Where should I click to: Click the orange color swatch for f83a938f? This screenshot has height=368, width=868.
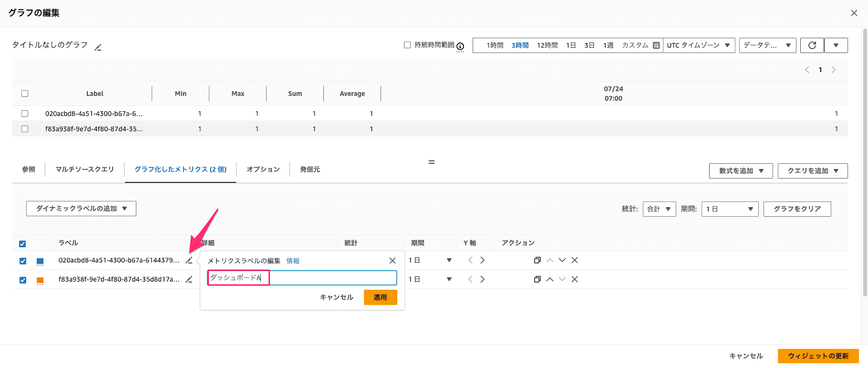pyautogui.click(x=40, y=281)
